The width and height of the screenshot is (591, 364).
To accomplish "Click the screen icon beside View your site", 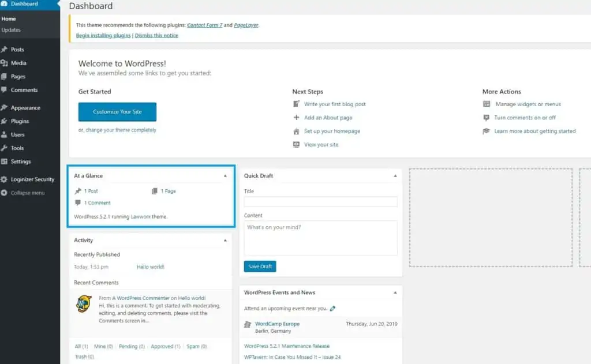I will tap(296, 144).
